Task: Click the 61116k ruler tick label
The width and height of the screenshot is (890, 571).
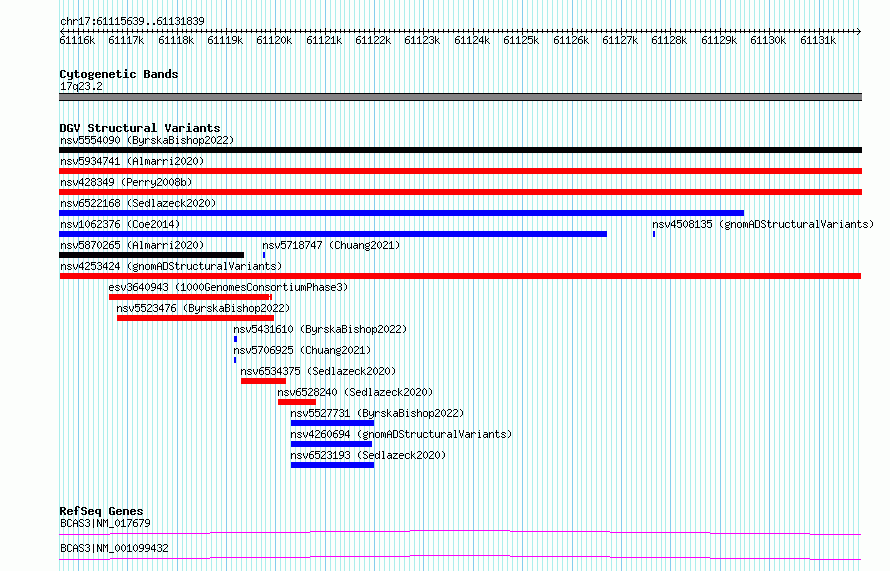Action: pyautogui.click(x=77, y=41)
